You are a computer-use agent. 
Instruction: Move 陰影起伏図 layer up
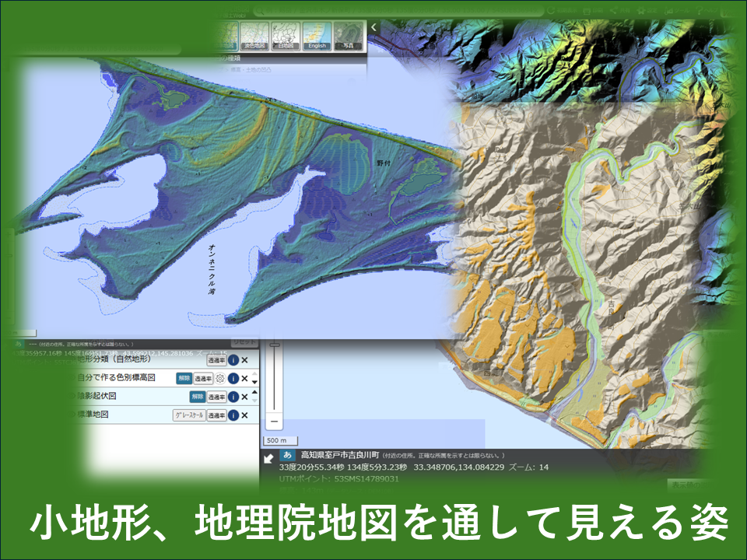pos(254,392)
